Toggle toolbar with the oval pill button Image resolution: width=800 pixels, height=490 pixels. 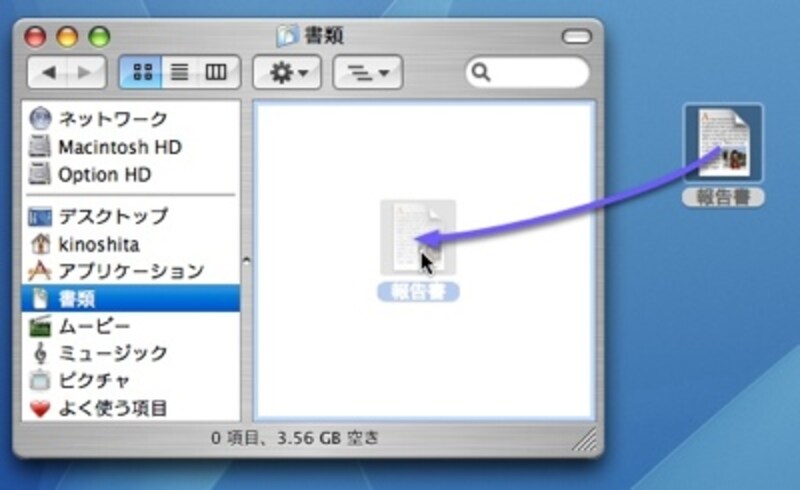(577, 36)
